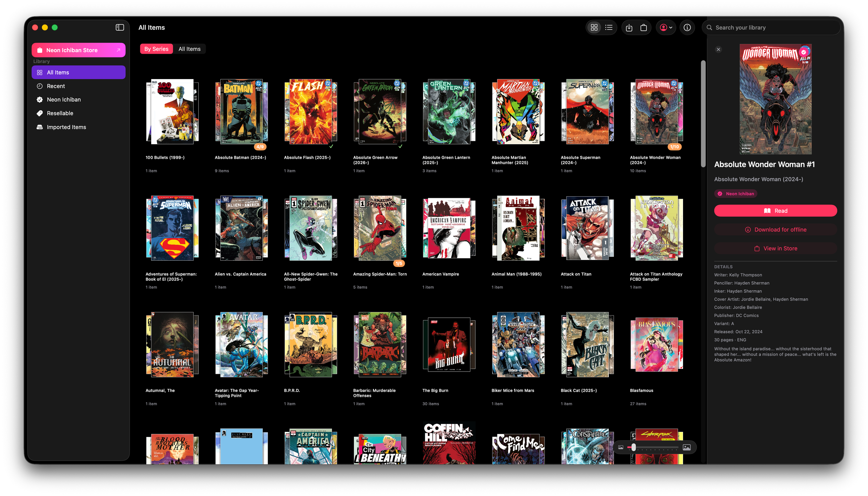Click the read checkmark on Absolute Flash
Screen dimensions: 868x496
tap(331, 147)
